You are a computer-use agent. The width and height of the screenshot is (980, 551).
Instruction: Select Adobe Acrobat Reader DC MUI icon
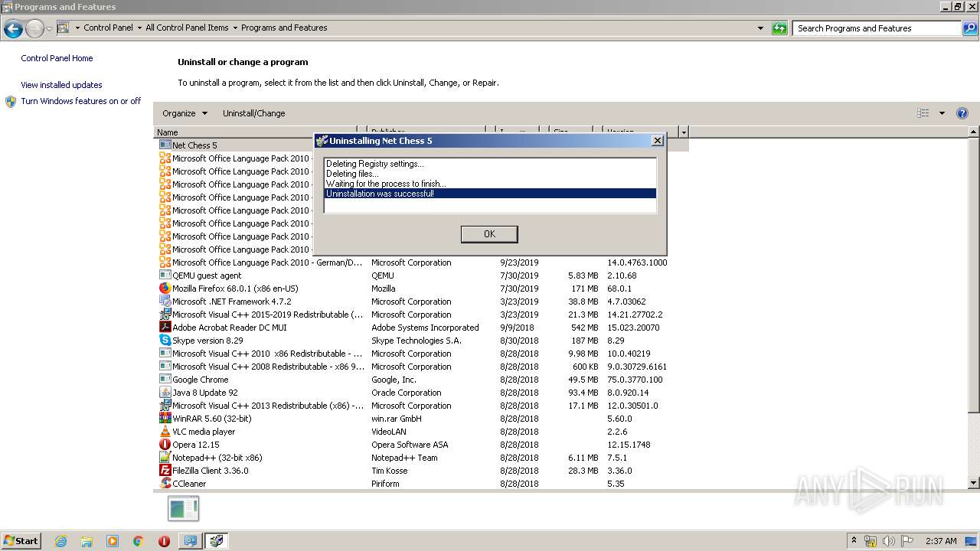165,328
